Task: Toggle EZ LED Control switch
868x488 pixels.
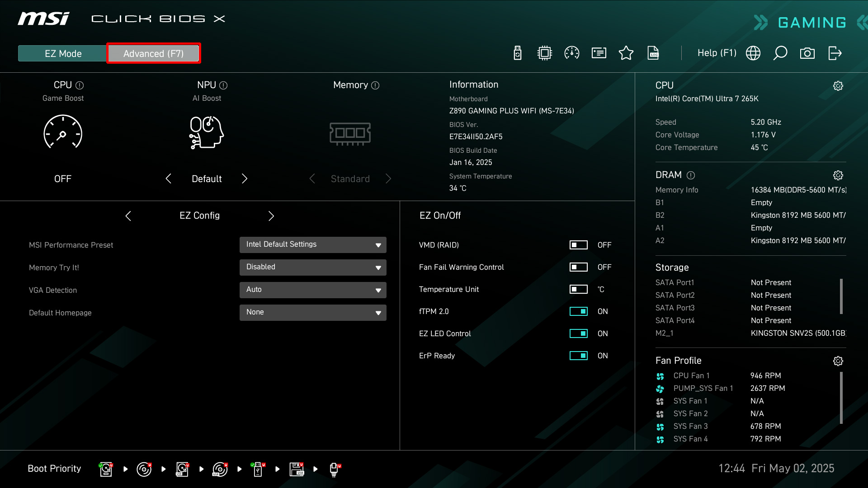Action: click(579, 333)
